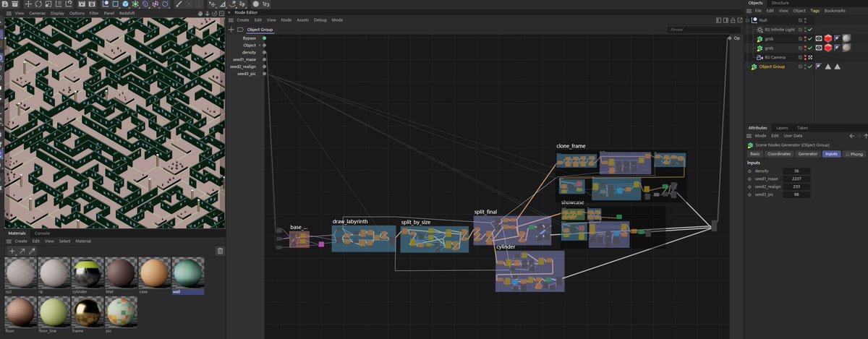Click the eye display tag on first grsb
This screenshot has width=868, height=339.
[x=819, y=38]
